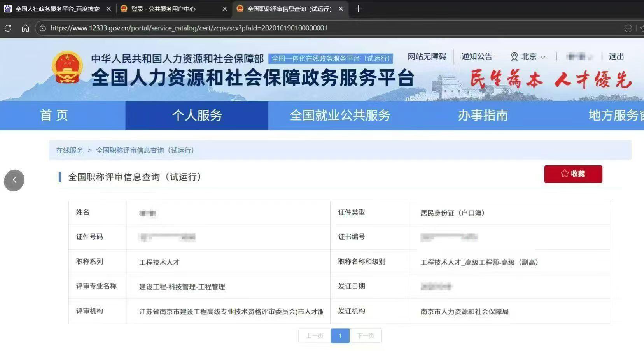Click the 证书编号 label cell
644x351 pixels.
[369, 237]
